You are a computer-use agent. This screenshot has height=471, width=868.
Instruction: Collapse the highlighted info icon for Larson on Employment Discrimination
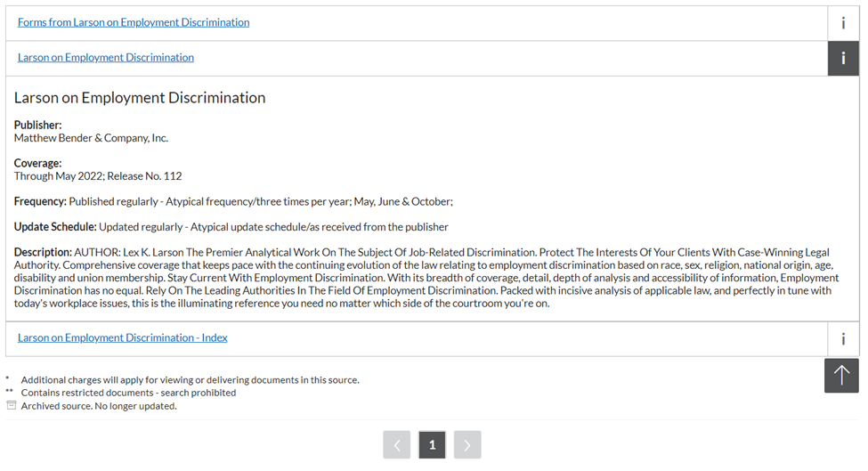pos(843,58)
